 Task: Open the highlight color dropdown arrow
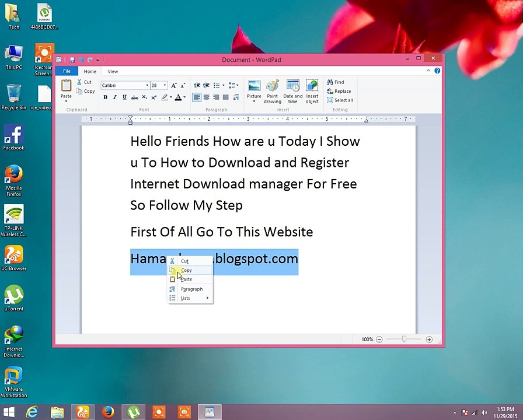point(171,97)
